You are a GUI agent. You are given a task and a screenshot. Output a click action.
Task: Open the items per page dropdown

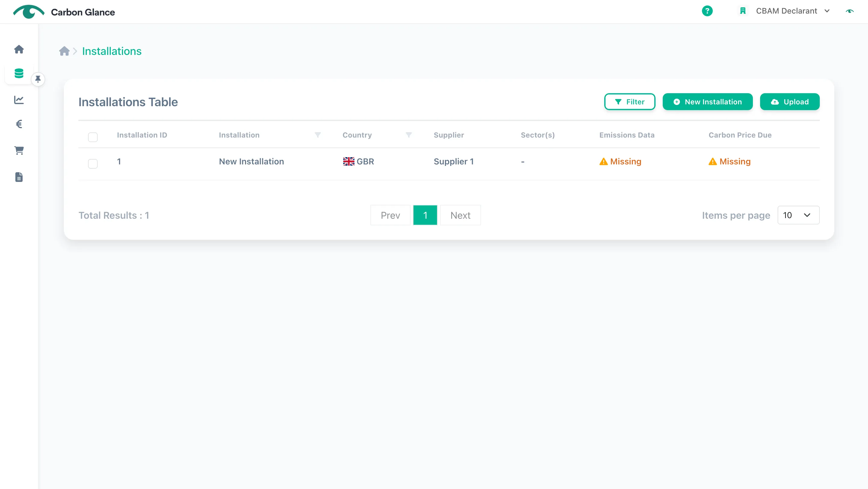798,215
